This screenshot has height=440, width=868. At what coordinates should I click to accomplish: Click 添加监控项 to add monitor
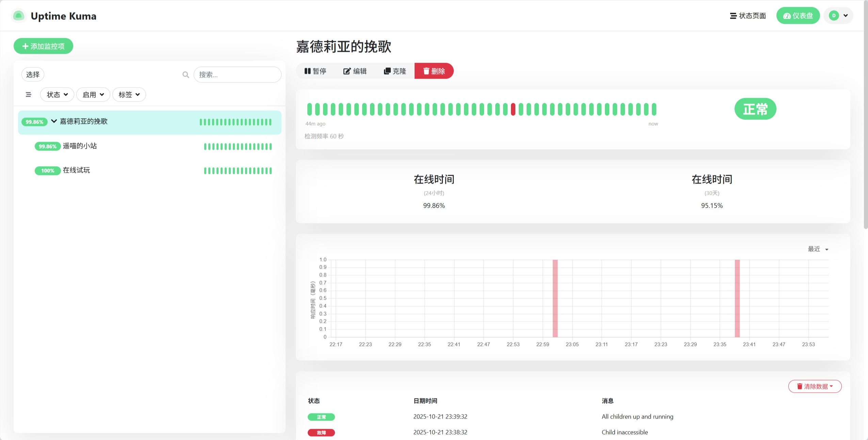(43, 46)
